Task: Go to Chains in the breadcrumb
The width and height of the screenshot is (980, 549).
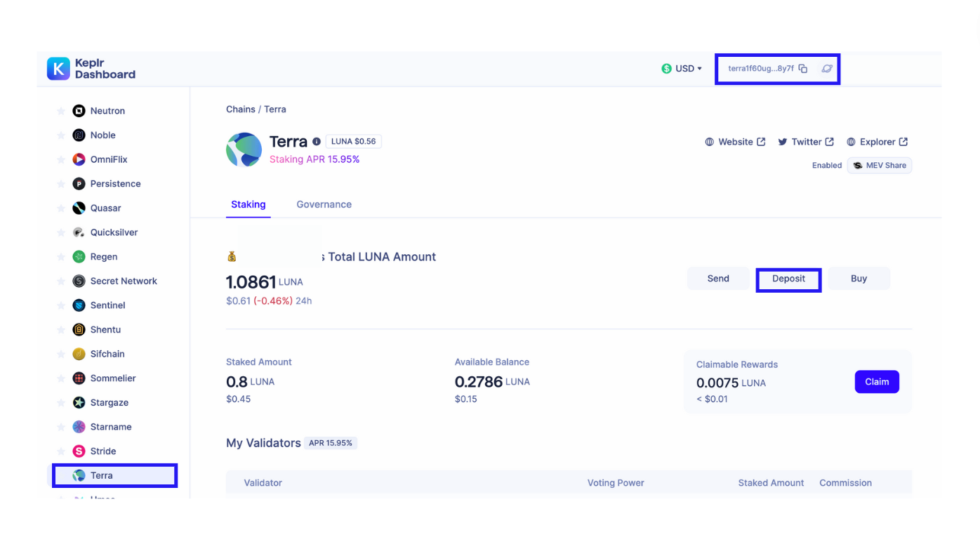Action: (x=241, y=110)
